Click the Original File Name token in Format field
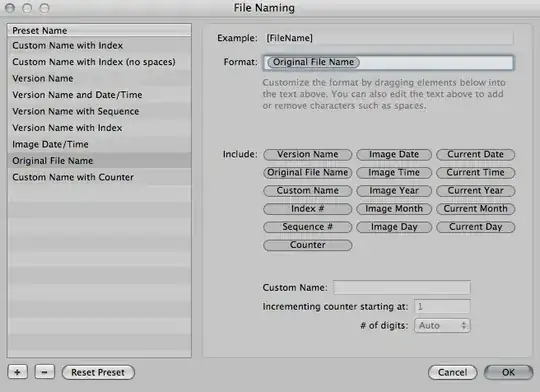 (313, 62)
